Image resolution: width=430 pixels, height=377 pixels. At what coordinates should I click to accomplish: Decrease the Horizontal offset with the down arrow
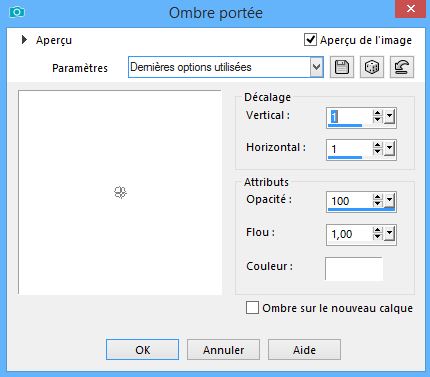click(377, 152)
